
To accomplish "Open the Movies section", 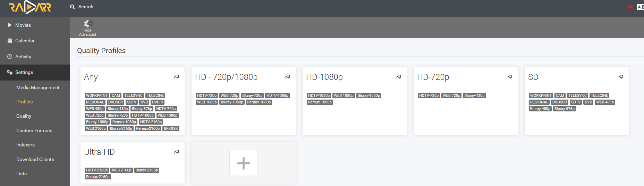I will (23, 25).
